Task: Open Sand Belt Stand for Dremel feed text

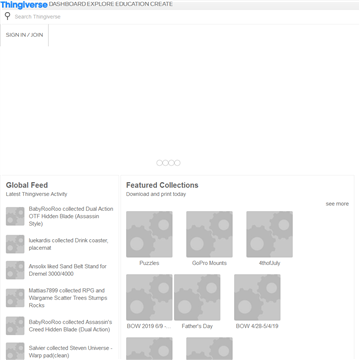Action: click(68, 270)
